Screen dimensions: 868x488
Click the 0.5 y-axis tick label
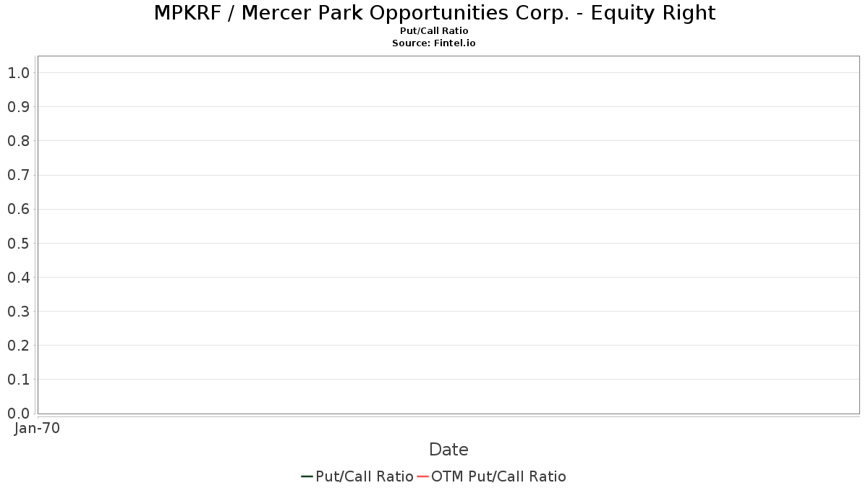[x=18, y=243]
